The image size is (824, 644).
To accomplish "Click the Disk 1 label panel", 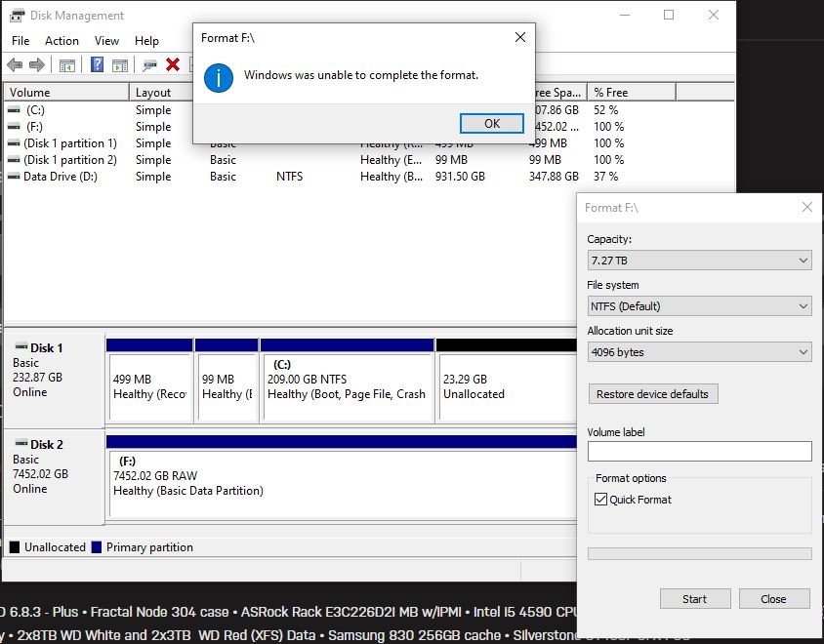I will [x=54, y=381].
